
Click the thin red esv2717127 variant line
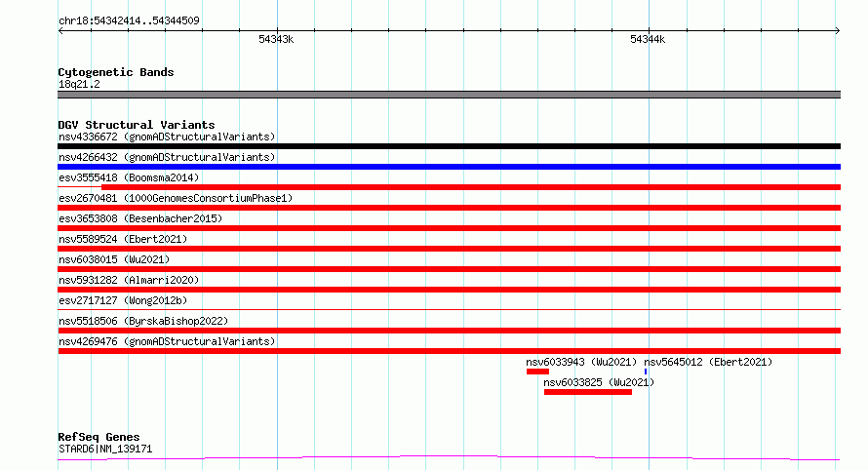click(x=449, y=309)
